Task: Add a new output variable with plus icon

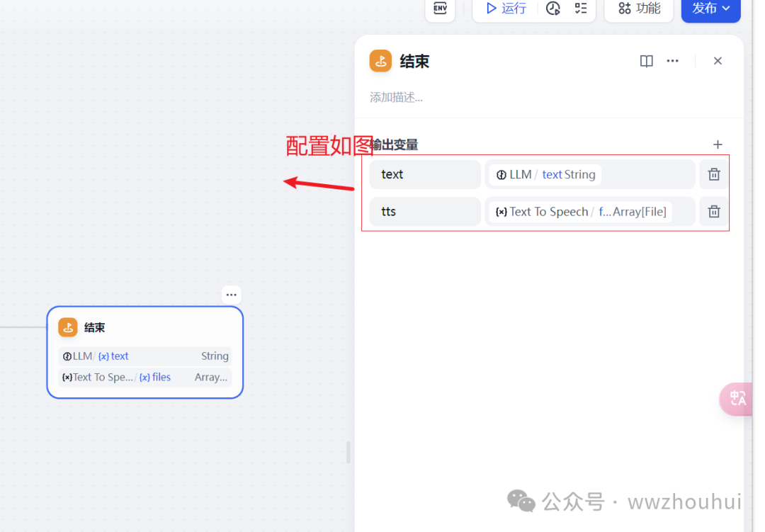Action: [718, 145]
